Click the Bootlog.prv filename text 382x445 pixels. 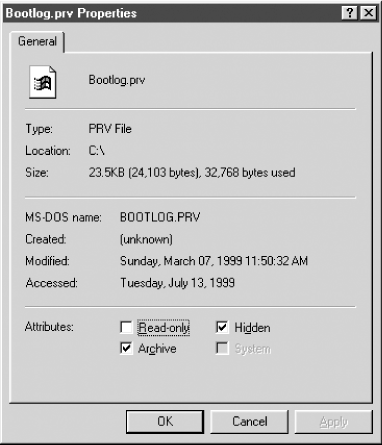pos(117,80)
